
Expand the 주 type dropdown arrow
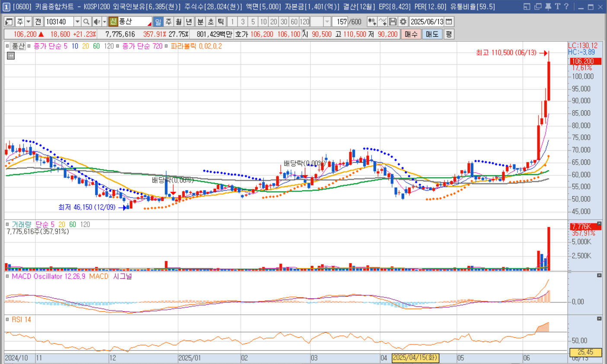pos(29,22)
